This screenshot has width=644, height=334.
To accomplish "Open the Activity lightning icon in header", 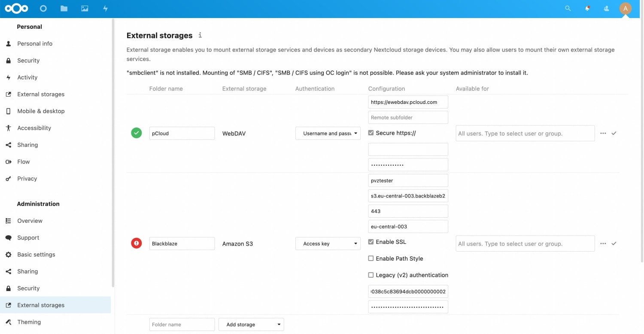I will pos(105,8).
